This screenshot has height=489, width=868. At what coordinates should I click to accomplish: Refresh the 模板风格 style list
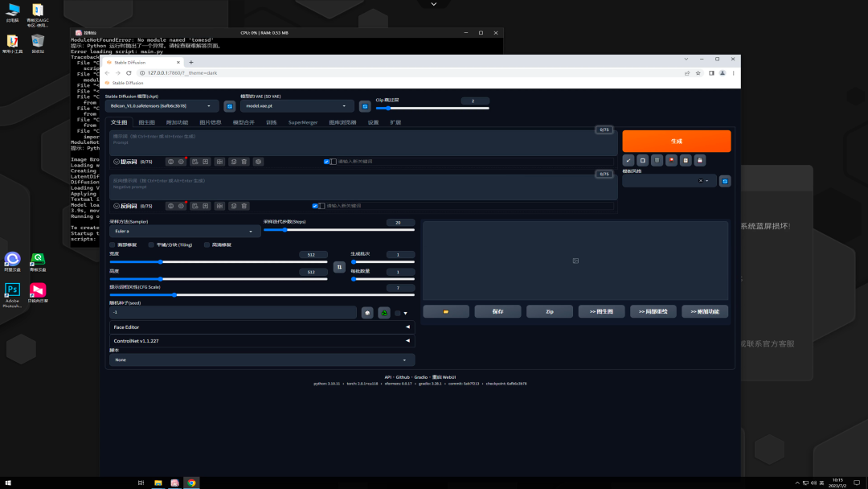[x=725, y=181]
